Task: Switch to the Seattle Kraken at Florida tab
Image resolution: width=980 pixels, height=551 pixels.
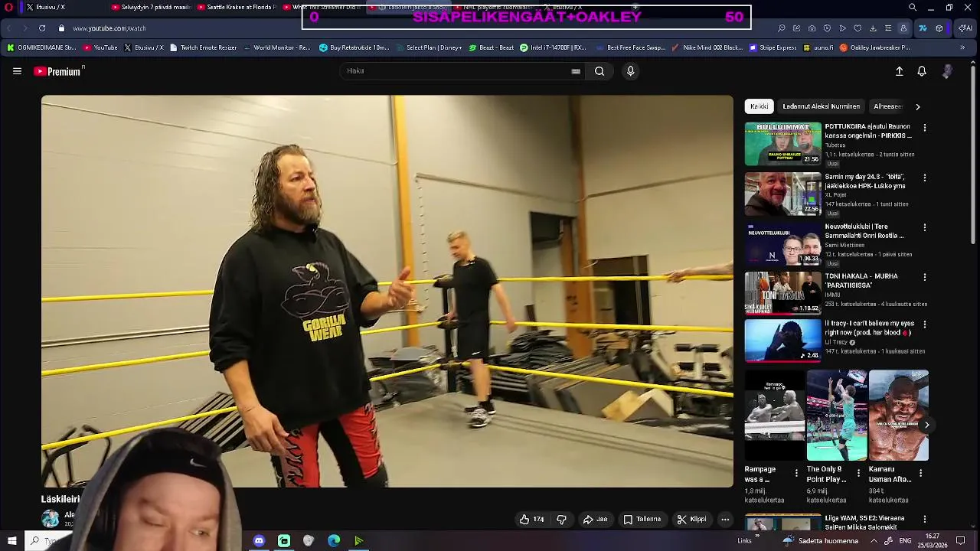Action: (x=235, y=7)
